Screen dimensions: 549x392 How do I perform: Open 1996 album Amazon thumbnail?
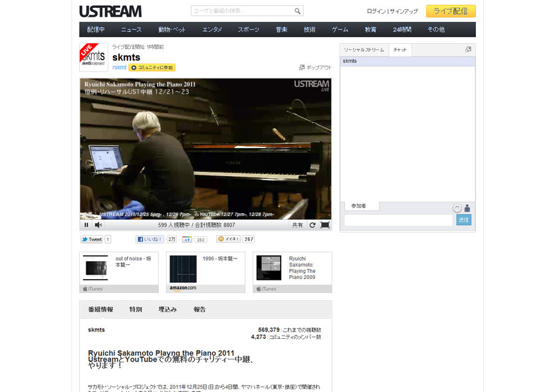click(x=183, y=269)
